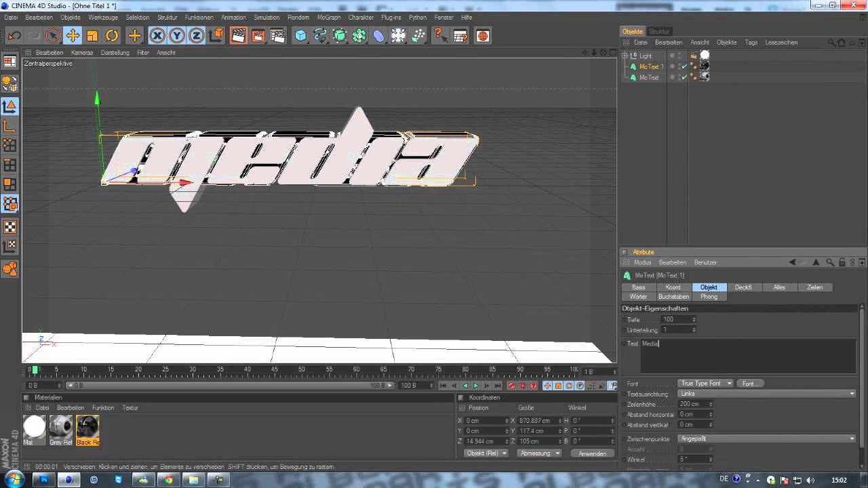Viewport: 868px width, 488px height.
Task: Search objects with magnifier icon
Action: click(x=831, y=43)
